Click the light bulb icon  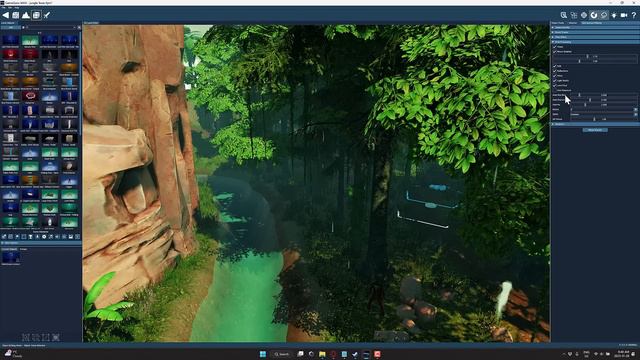614,15
